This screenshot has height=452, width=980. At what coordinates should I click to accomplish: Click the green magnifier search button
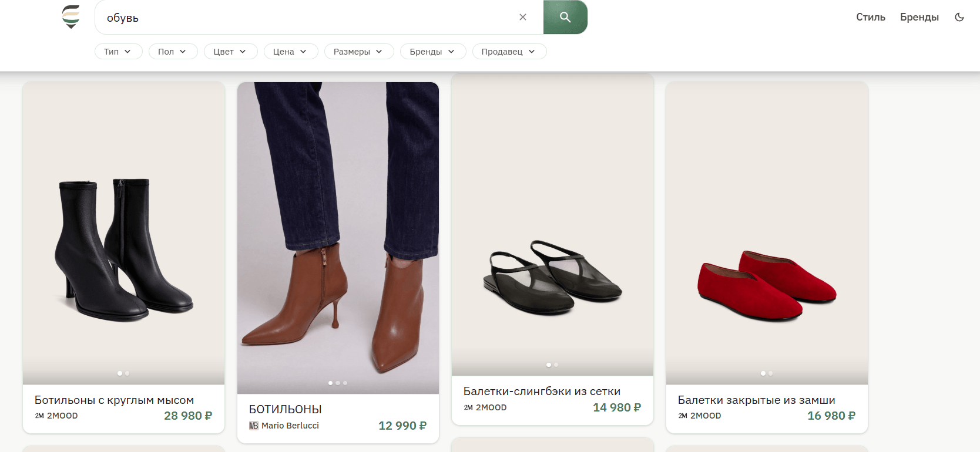(x=565, y=17)
